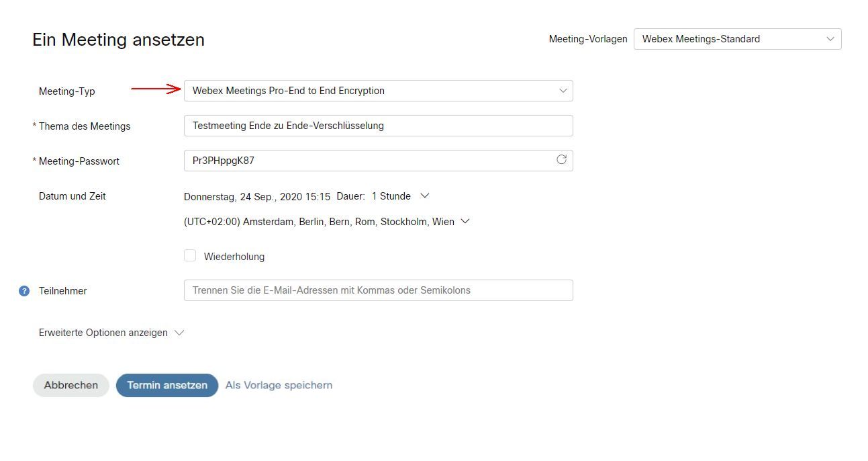Image resolution: width=868 pixels, height=461 pixels.
Task: Click the Termin ansetzen button
Action: [x=167, y=385]
